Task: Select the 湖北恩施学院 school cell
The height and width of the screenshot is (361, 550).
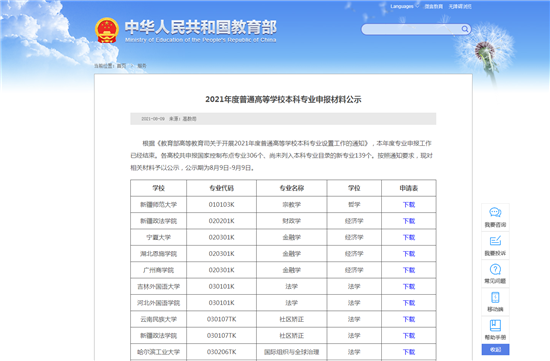Action: (x=159, y=254)
